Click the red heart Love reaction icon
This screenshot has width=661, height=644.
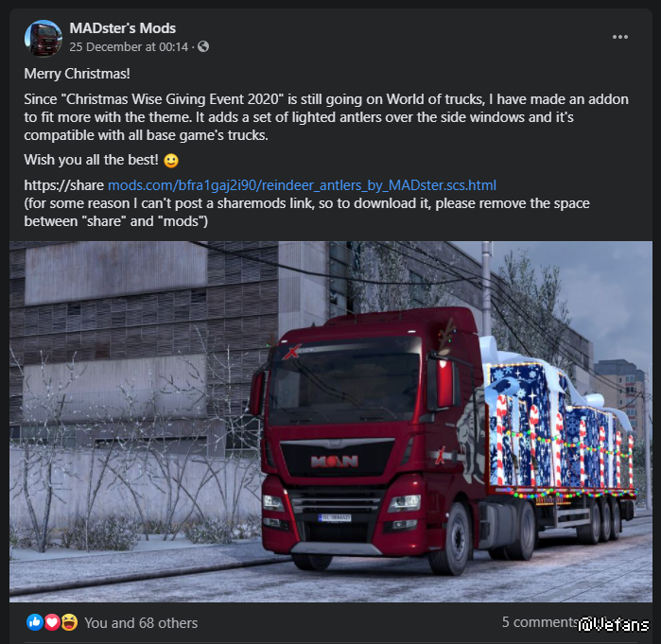click(x=52, y=622)
